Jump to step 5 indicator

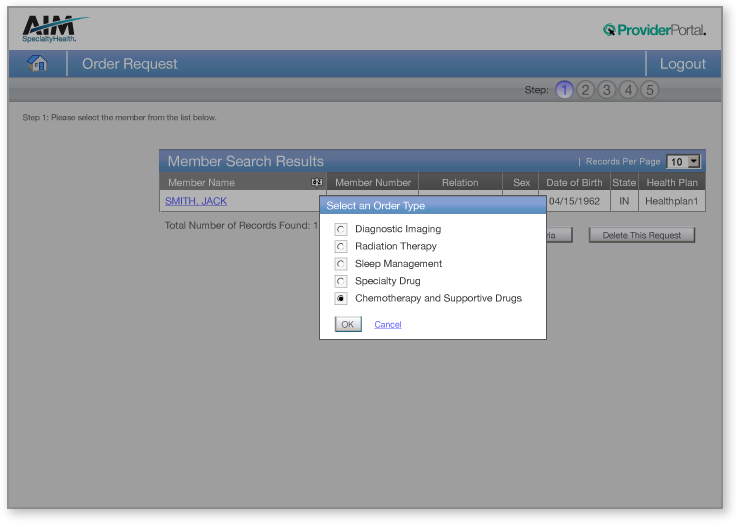(650, 90)
